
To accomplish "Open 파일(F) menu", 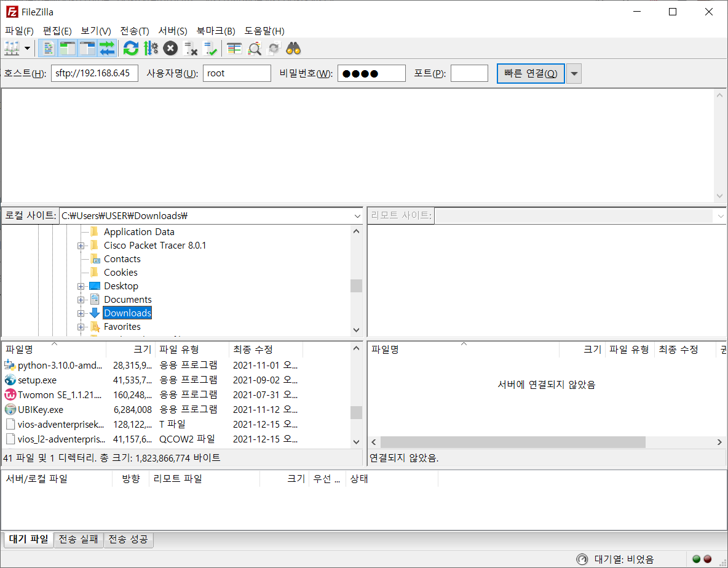I will 19,31.
